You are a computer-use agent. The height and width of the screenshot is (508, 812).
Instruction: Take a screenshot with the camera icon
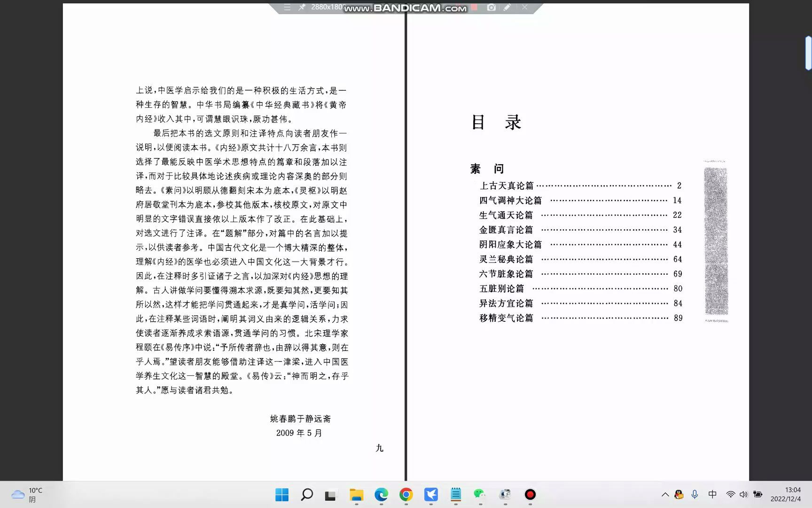491,7
